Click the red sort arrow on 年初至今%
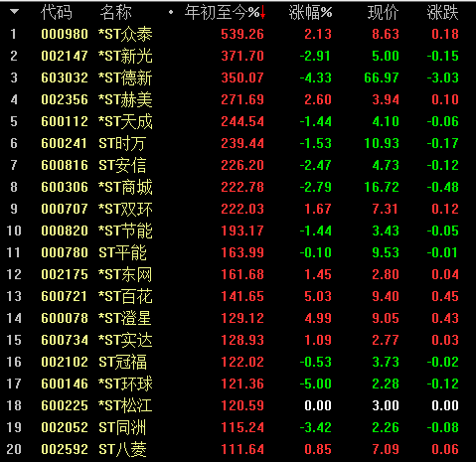The image size is (476, 462). pos(262,13)
